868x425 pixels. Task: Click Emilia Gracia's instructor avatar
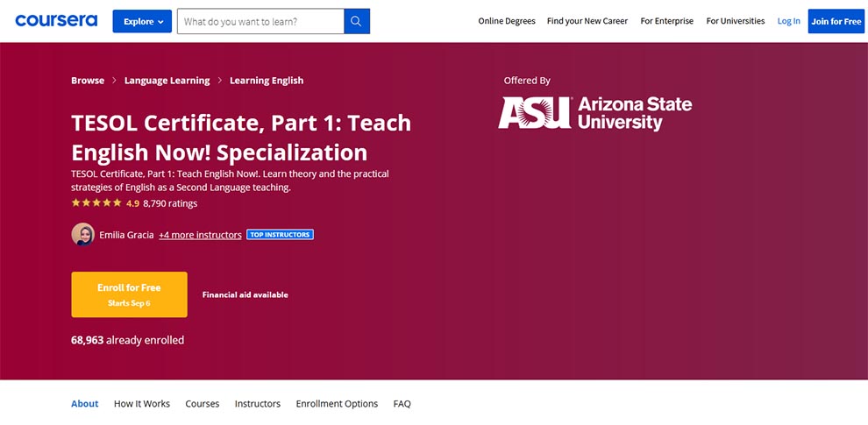[83, 234]
